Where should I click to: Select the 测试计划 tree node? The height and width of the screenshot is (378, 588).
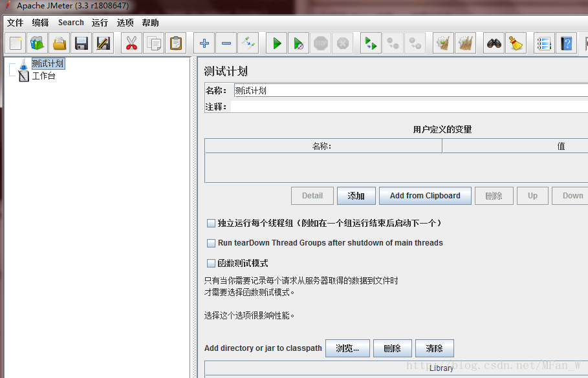(48, 64)
